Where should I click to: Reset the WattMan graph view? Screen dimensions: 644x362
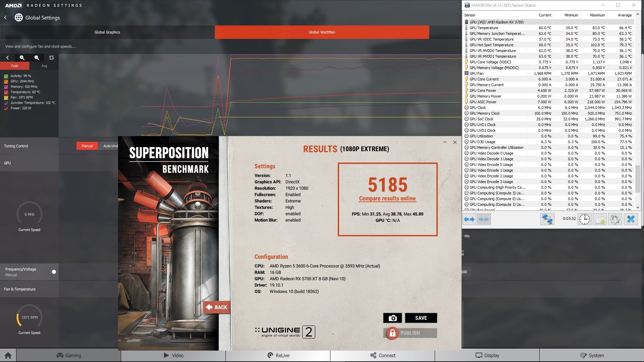coord(51,58)
